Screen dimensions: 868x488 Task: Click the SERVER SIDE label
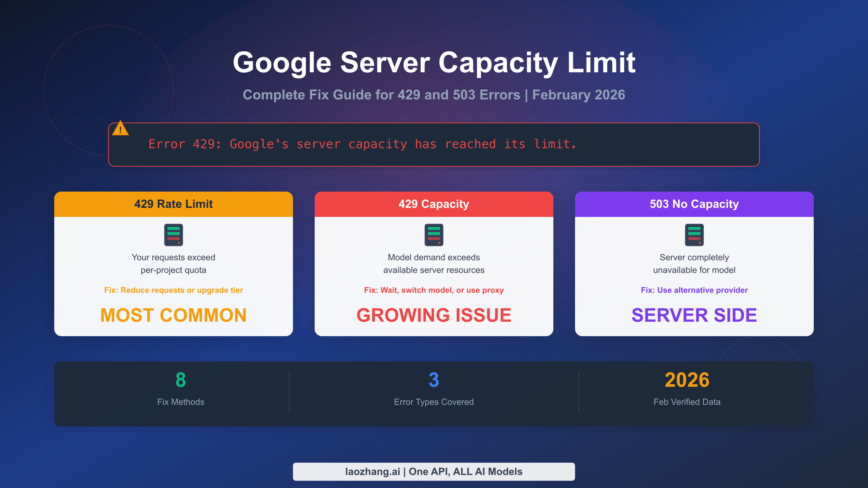pos(694,315)
